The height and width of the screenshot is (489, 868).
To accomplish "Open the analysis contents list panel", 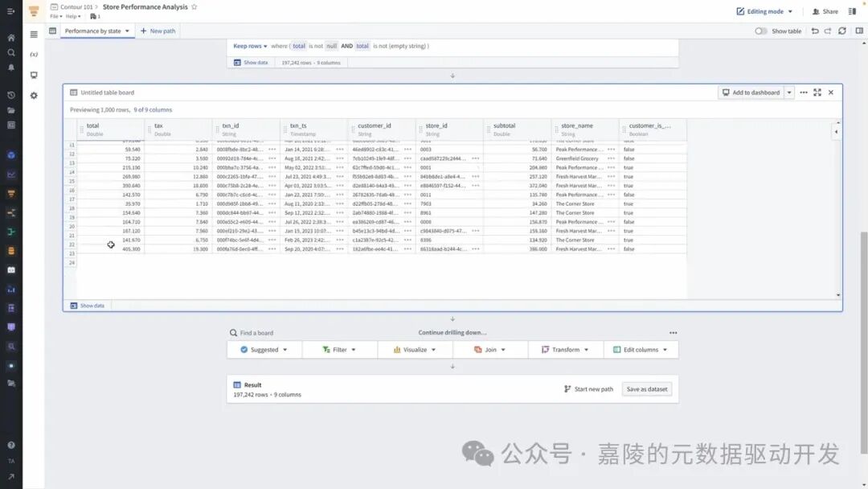I will [x=34, y=35].
